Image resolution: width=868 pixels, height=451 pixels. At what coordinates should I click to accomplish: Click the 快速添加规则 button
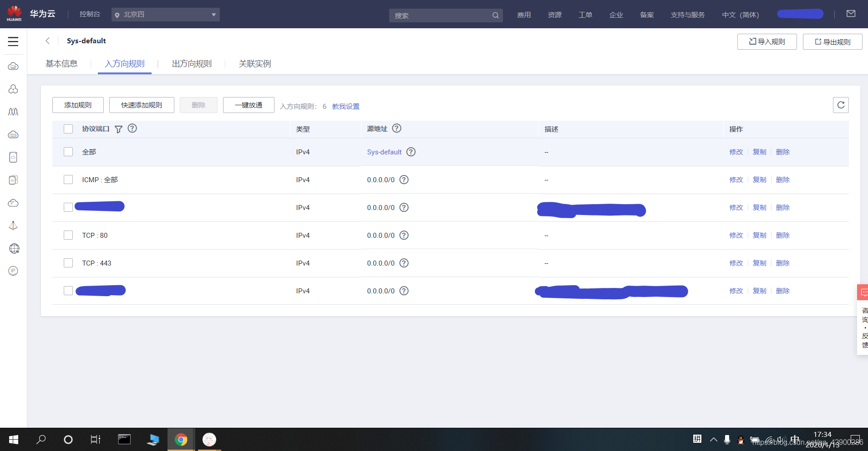(x=142, y=105)
